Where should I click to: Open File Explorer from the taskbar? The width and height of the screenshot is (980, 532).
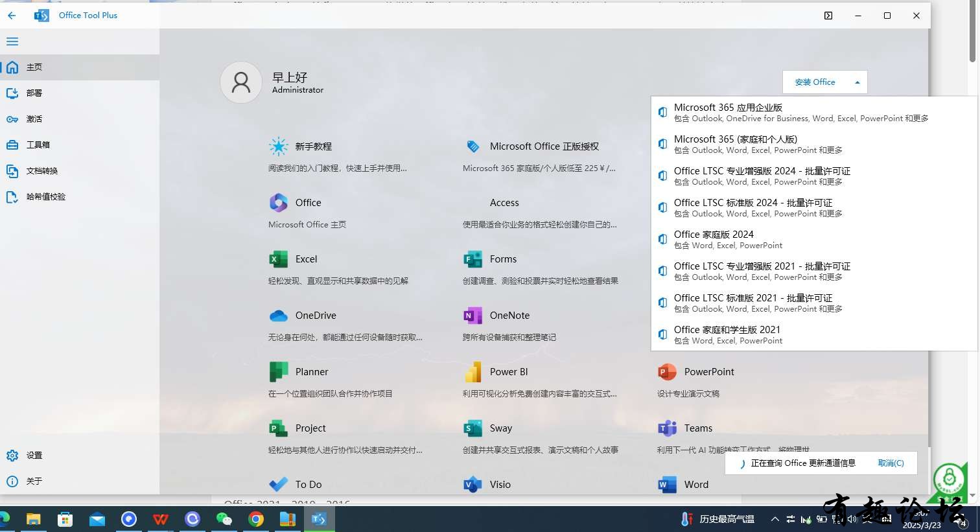(x=34, y=519)
